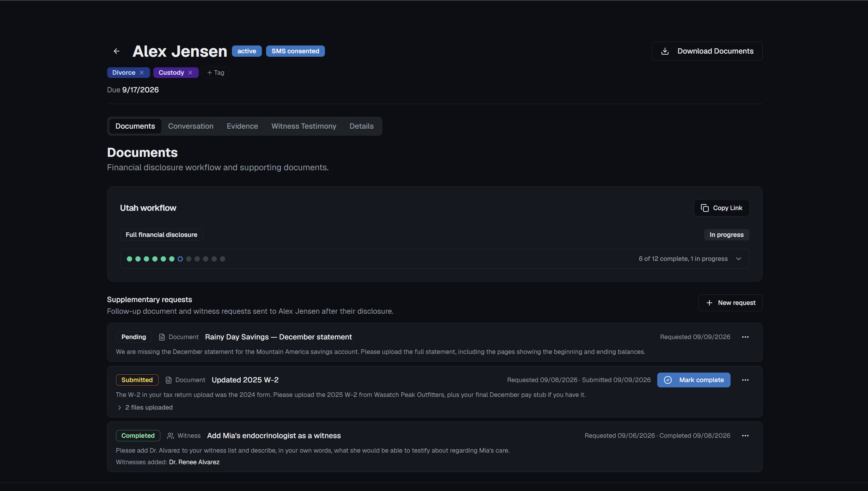Open options menu for Updated 2025 W-2 request
868x491 pixels.
tap(745, 380)
